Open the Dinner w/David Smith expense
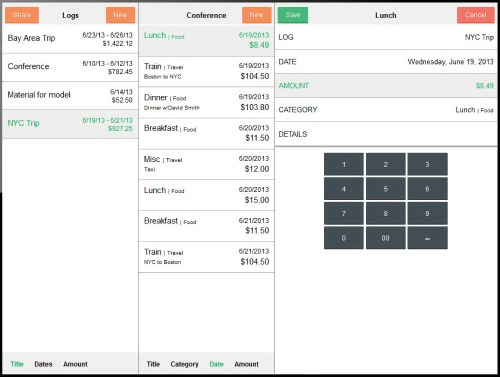500x377 pixels. [x=206, y=103]
